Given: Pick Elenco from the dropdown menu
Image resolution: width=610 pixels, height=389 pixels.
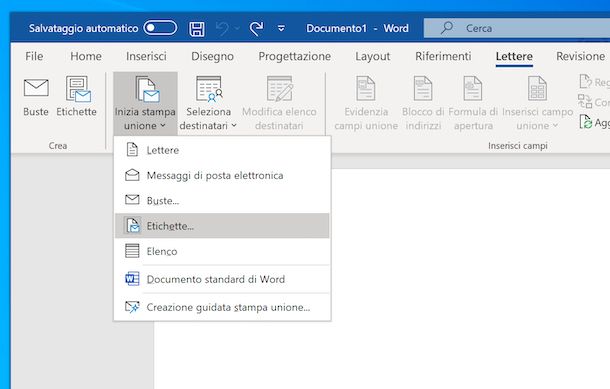Looking at the screenshot, I should [x=222, y=251].
